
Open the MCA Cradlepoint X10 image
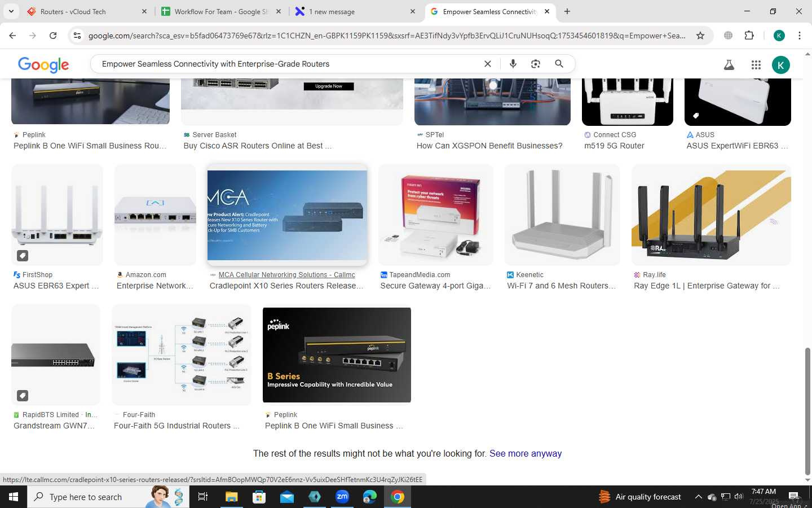287,214
